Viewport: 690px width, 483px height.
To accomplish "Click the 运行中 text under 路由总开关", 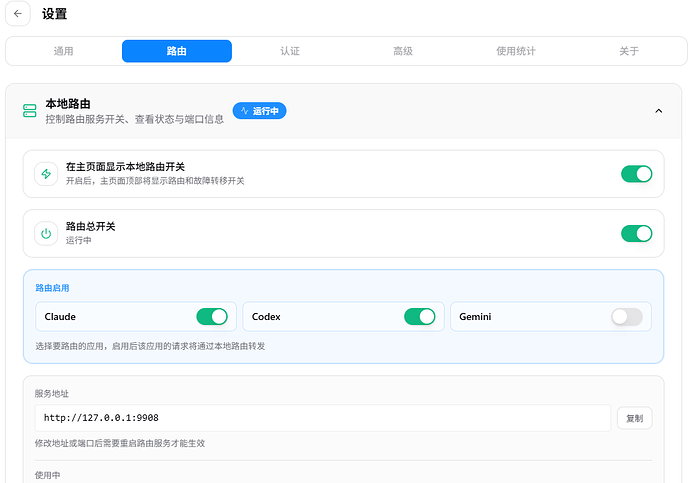I will 79,240.
